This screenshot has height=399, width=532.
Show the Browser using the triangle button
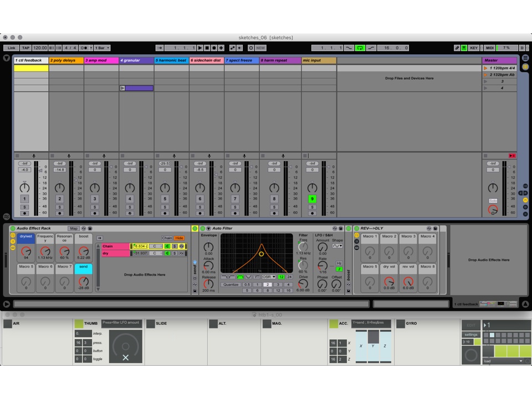[x=7, y=58]
